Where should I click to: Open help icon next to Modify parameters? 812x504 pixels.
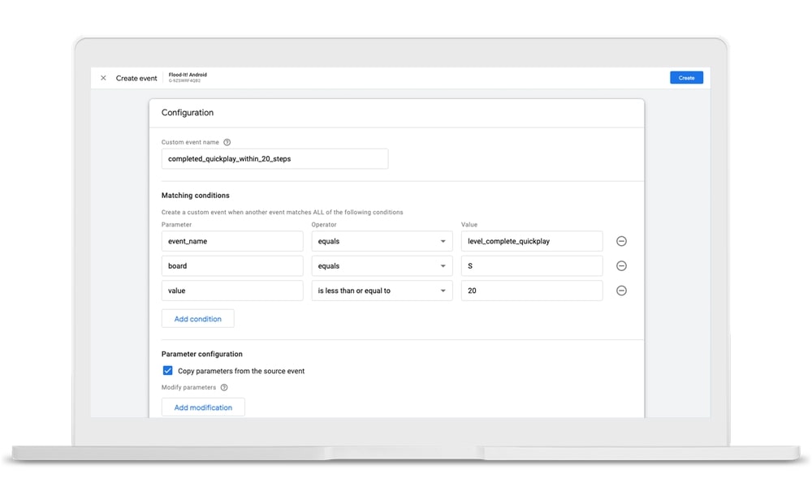(224, 388)
